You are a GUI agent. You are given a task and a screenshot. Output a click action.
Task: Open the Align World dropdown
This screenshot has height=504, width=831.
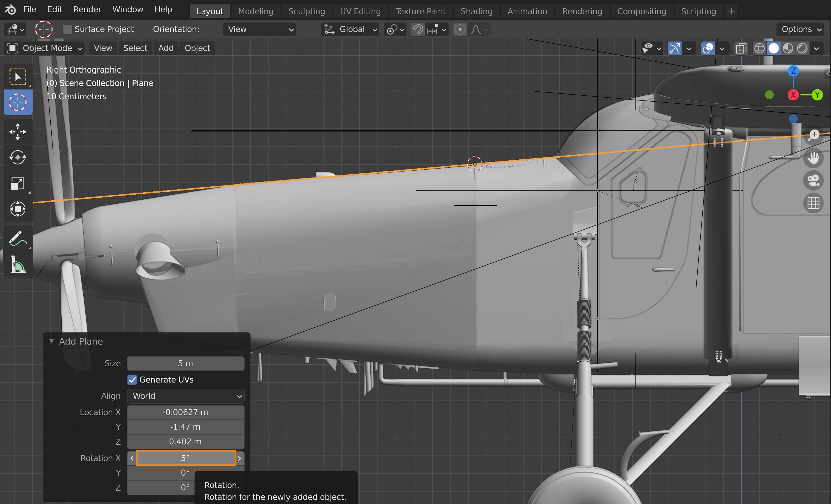pyautogui.click(x=186, y=396)
